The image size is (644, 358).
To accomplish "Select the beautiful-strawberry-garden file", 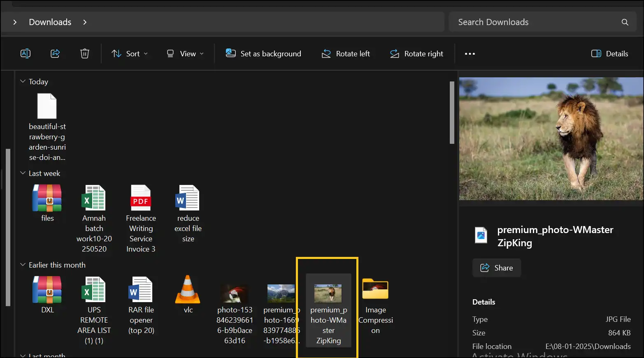I will tap(47, 127).
